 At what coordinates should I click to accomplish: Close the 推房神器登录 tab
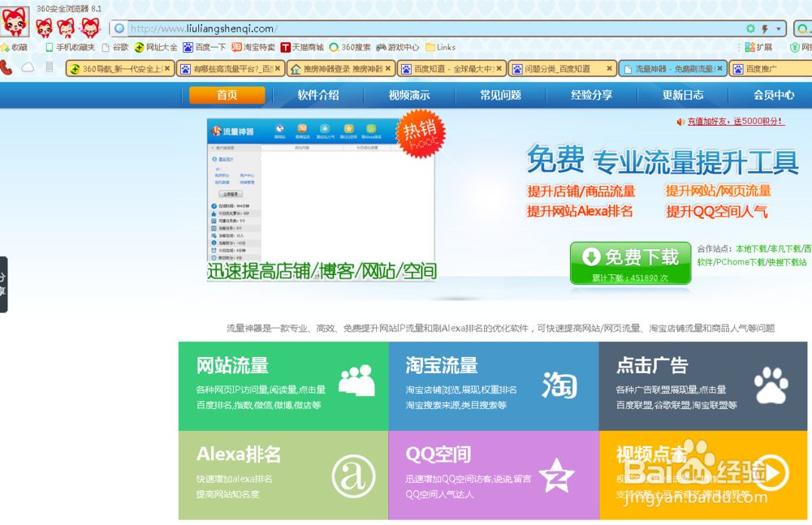388,68
